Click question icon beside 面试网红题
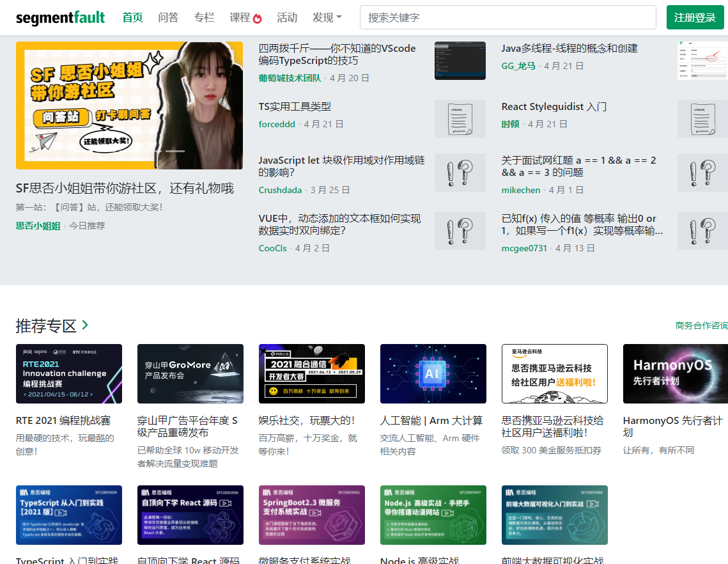Image resolution: width=728 pixels, height=564 pixels. click(702, 173)
